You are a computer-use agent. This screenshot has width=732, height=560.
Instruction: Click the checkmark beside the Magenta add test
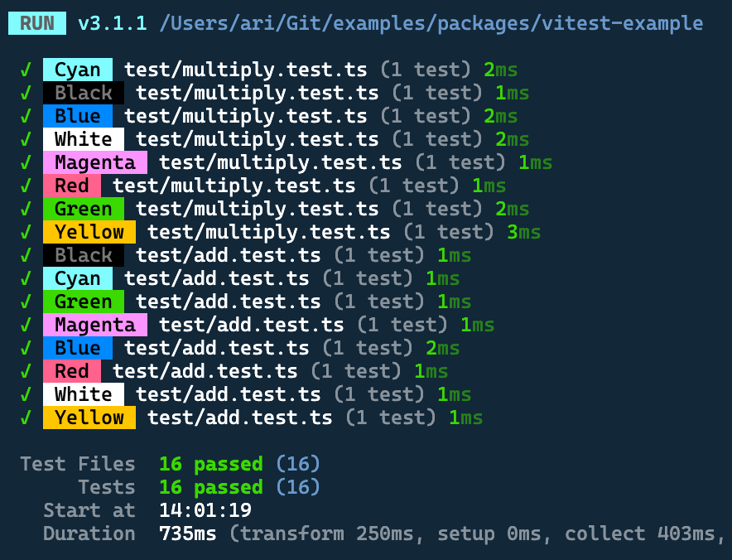pos(26,325)
